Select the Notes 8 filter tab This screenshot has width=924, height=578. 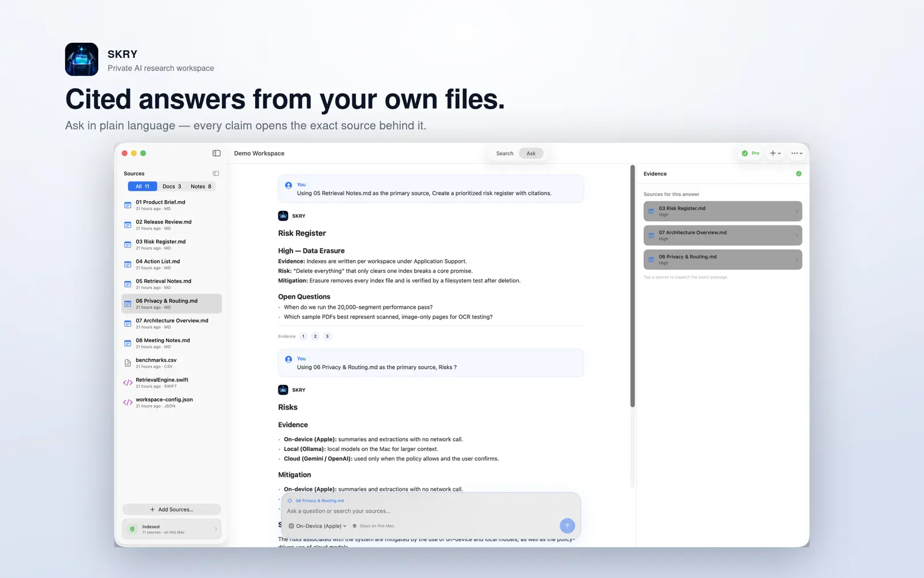201,186
